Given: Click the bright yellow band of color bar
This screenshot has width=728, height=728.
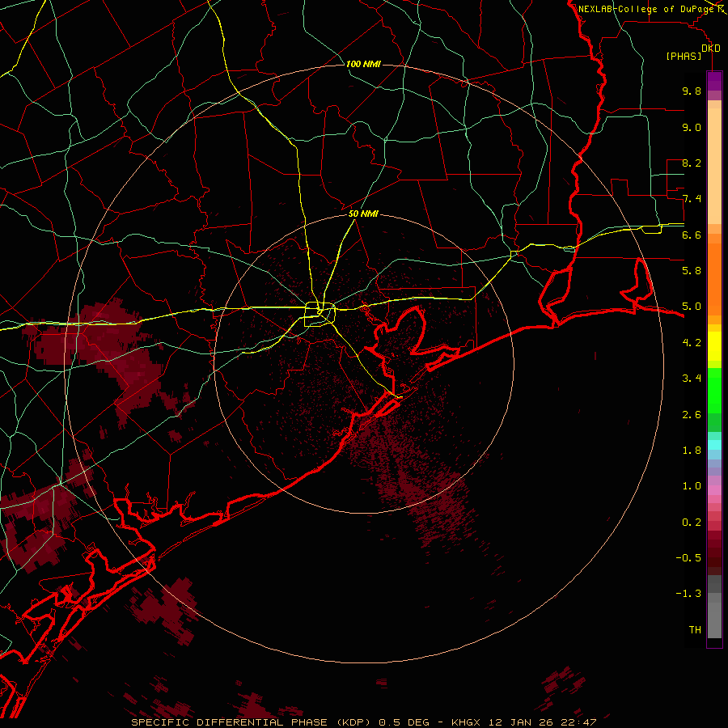Looking at the screenshot, I should point(714,346).
